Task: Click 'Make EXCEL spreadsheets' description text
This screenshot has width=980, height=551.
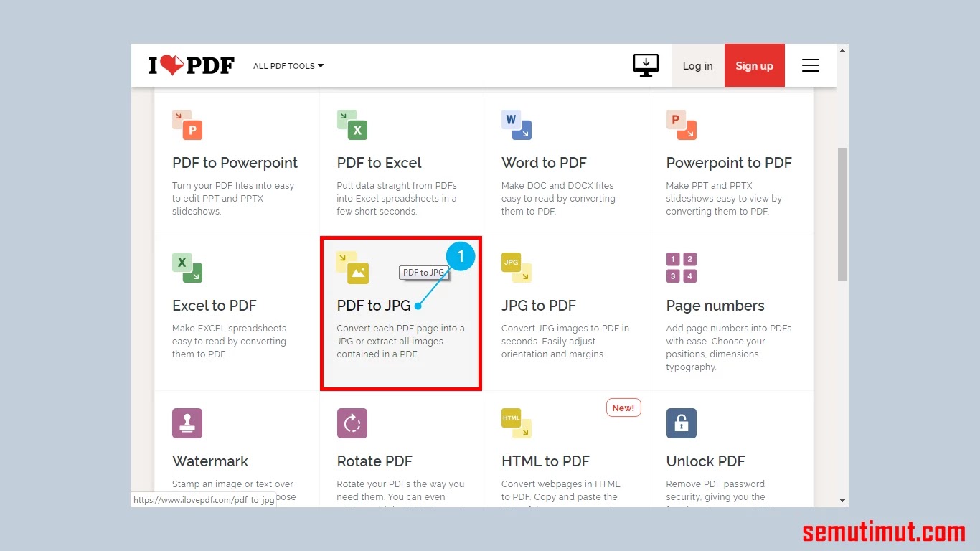Action: [229, 329]
